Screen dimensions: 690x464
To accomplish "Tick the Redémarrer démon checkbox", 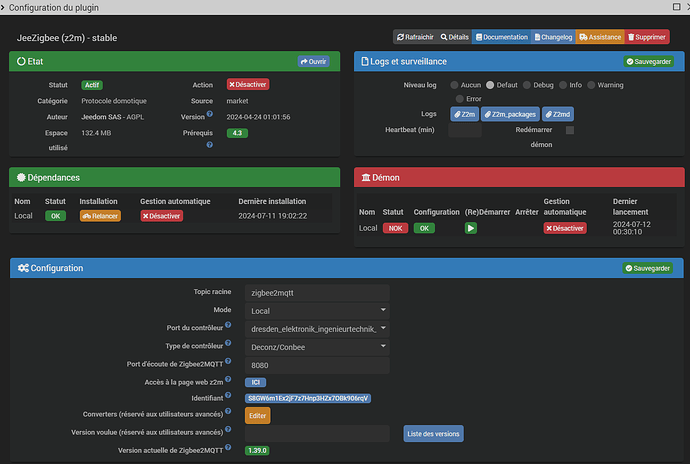I will pos(570,130).
